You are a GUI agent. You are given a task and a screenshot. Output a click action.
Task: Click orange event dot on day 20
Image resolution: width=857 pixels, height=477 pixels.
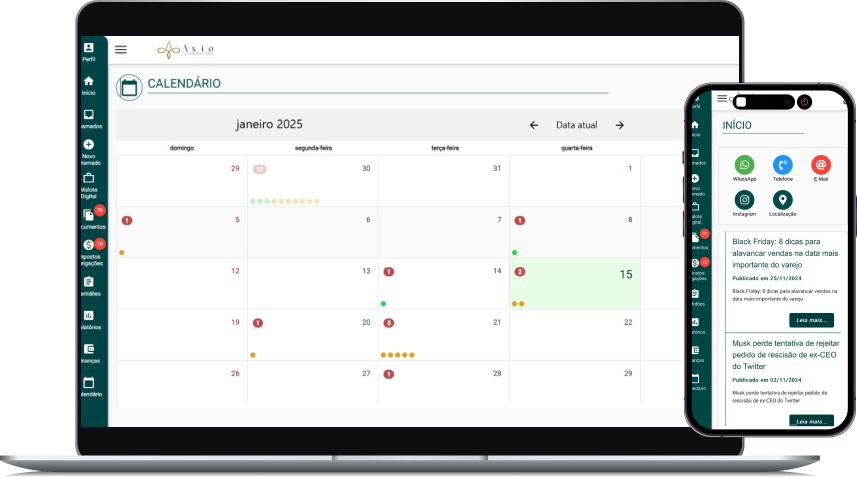point(253,355)
